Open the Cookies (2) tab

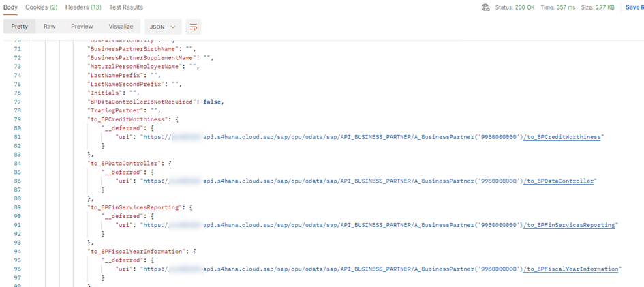coord(41,7)
